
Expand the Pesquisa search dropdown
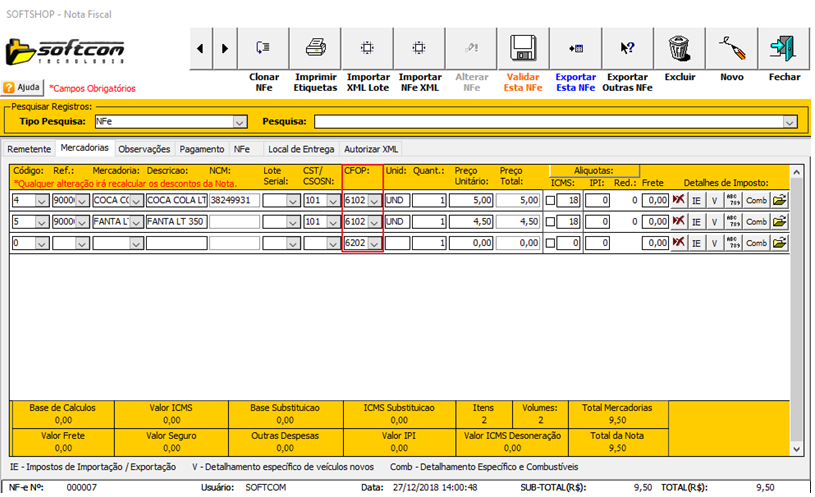point(790,122)
